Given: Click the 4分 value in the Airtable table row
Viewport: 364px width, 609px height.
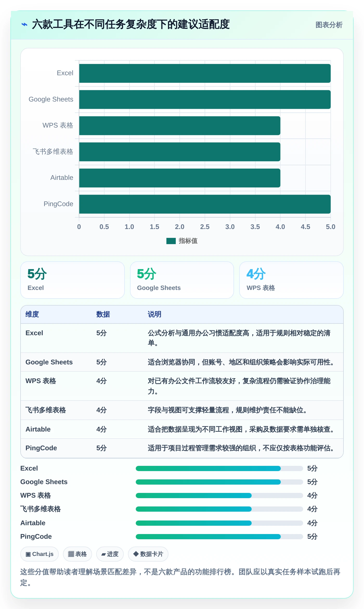Looking at the screenshot, I should [x=101, y=429].
